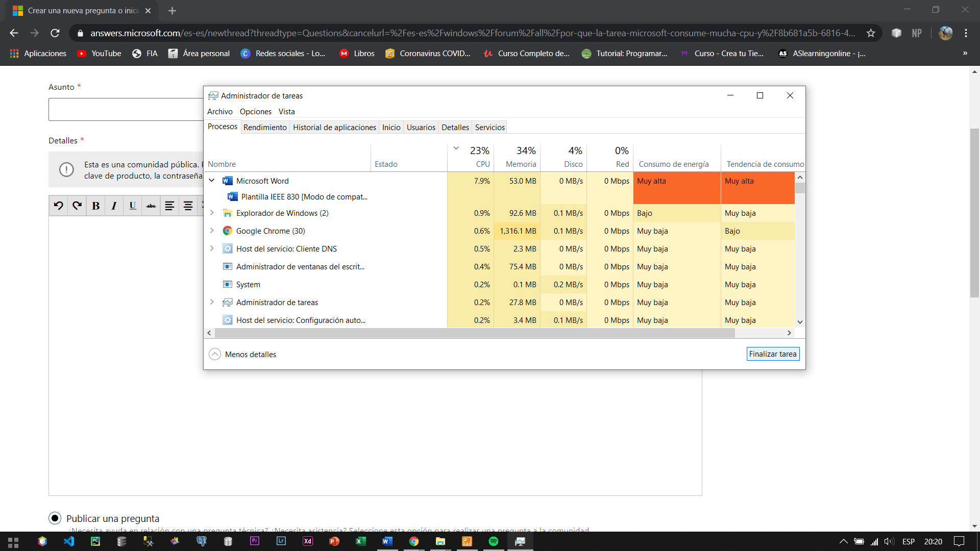Open the Área personal bookmark
The height and width of the screenshot is (551, 980).
point(200,54)
